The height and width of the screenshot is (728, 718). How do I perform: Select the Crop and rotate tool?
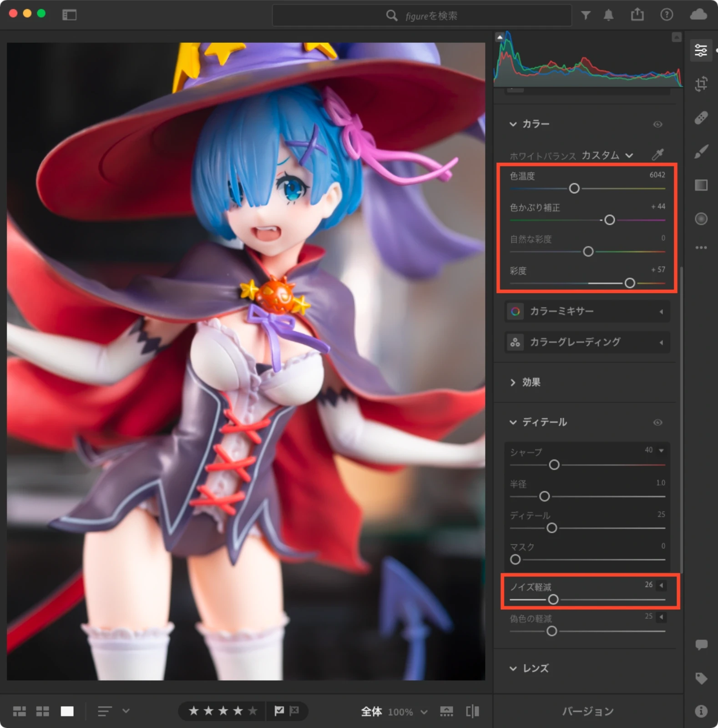[701, 84]
